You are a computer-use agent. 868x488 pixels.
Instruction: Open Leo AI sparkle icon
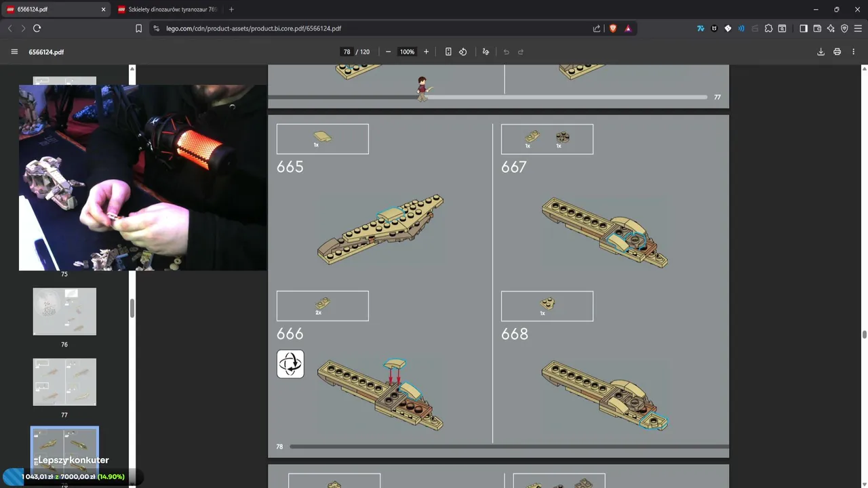coord(831,28)
